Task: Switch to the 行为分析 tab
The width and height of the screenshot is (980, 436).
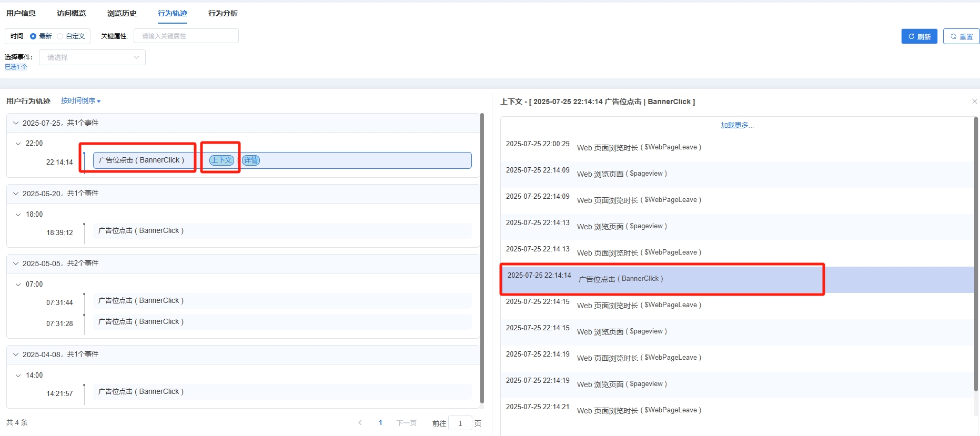Action: point(223,13)
